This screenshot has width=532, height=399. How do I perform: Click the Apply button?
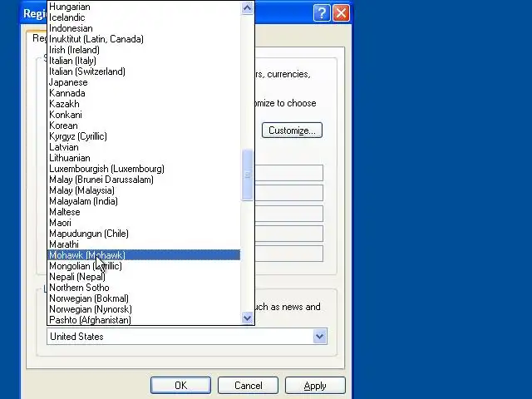pyautogui.click(x=315, y=386)
